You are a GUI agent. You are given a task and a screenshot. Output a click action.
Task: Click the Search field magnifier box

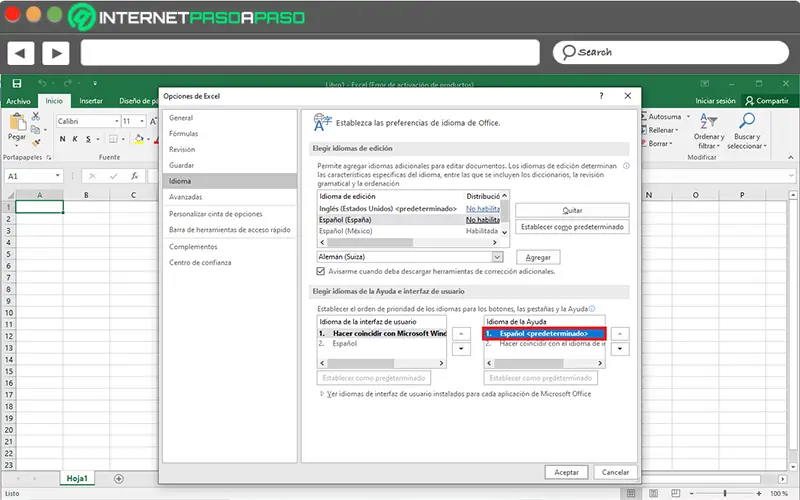tap(670, 52)
